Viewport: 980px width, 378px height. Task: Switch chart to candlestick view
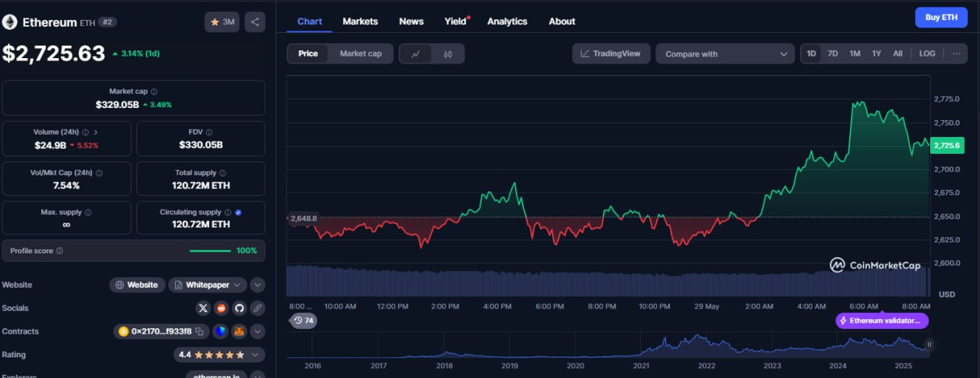coord(448,54)
